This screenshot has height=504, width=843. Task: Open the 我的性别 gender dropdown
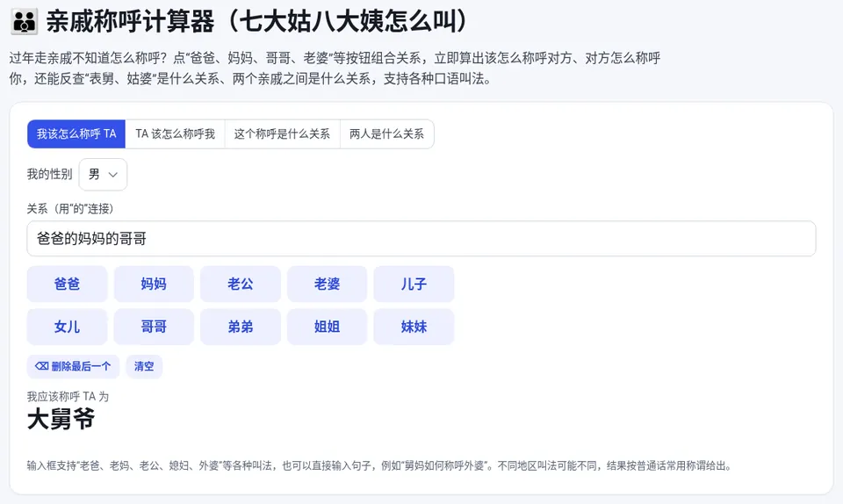pyautogui.click(x=104, y=174)
